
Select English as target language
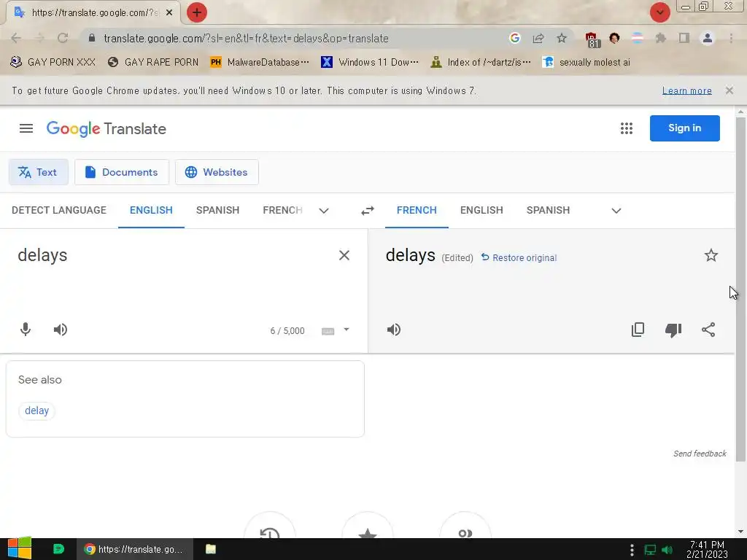[x=481, y=210]
